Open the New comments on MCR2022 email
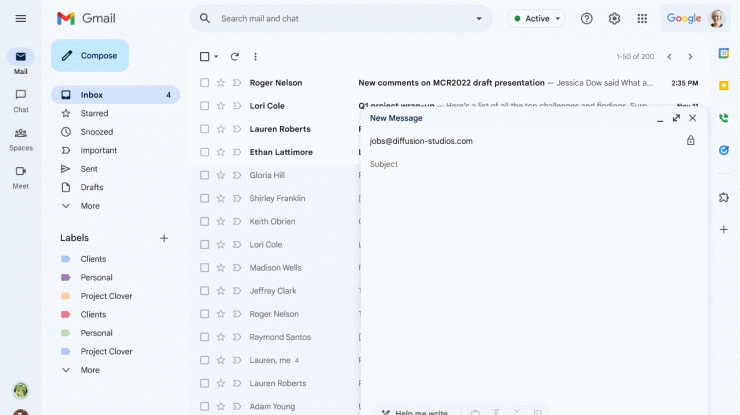The width and height of the screenshot is (740, 415). tap(451, 83)
